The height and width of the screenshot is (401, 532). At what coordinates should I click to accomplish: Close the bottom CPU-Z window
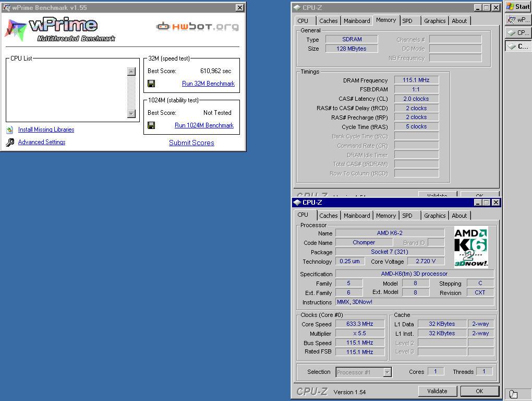click(495, 203)
